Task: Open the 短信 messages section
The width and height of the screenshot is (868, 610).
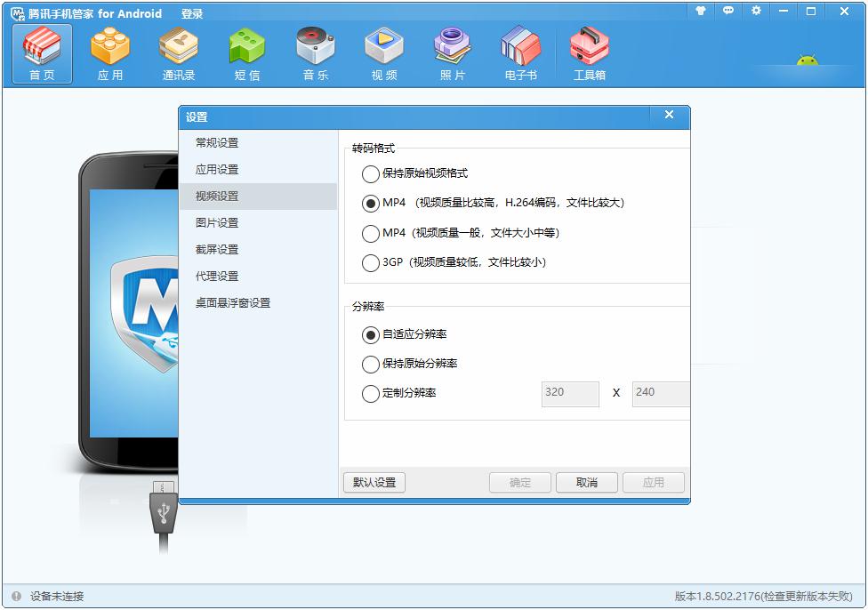Action: [247, 54]
